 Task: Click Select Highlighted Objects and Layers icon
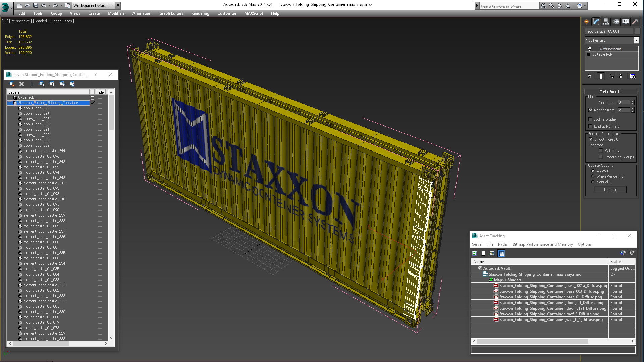(42, 84)
